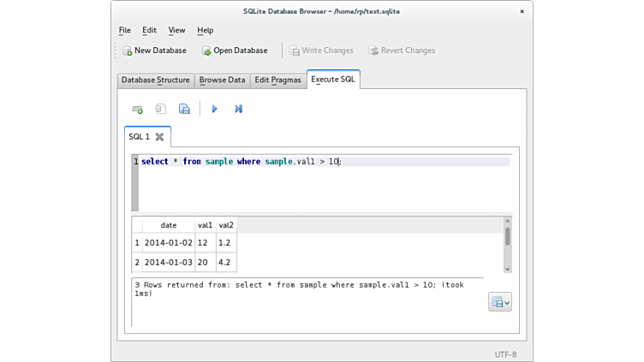Close the SQL 1 tab

(x=159, y=137)
